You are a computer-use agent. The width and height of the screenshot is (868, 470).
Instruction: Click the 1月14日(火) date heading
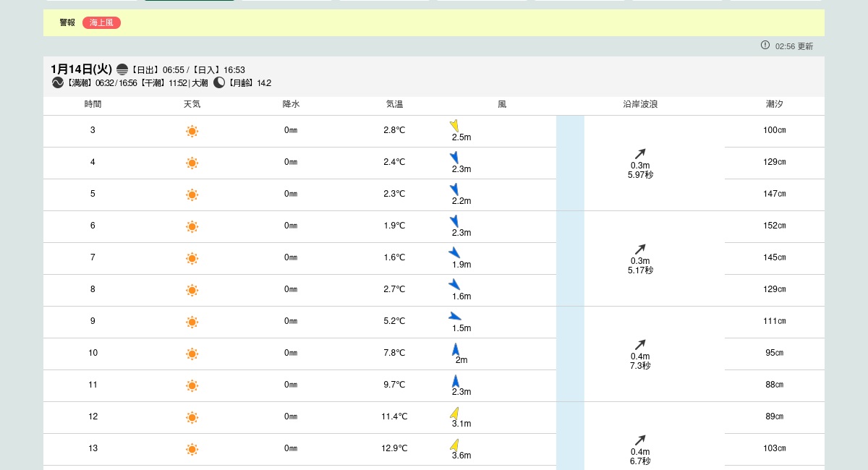tap(81, 69)
